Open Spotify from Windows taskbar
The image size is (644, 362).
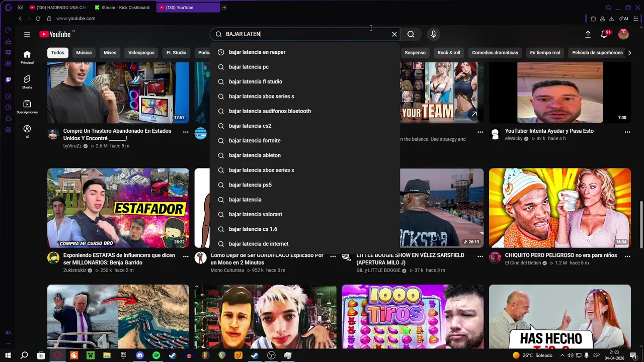(x=156, y=355)
